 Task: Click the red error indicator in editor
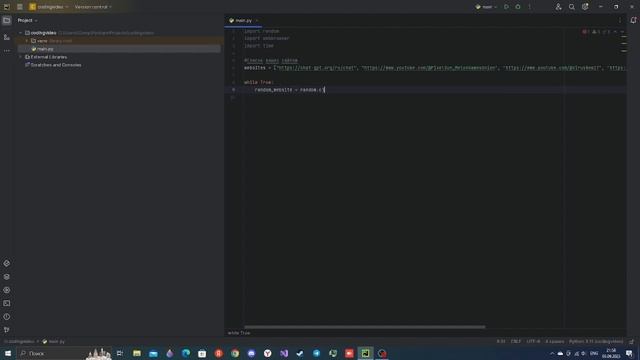pyautogui.click(x=585, y=32)
